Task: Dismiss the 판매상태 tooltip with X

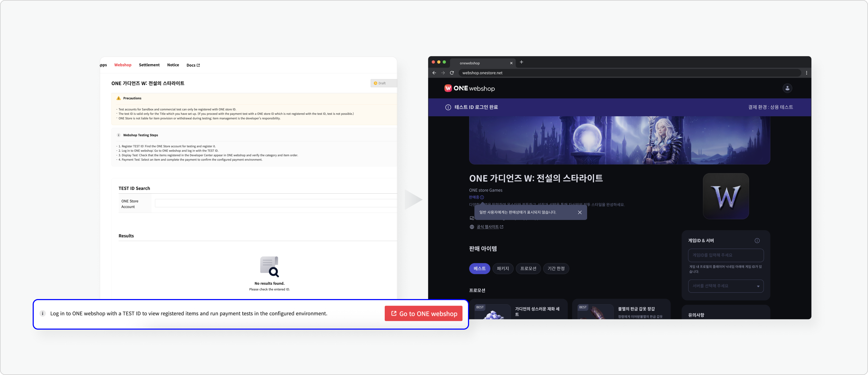Action: tap(579, 213)
